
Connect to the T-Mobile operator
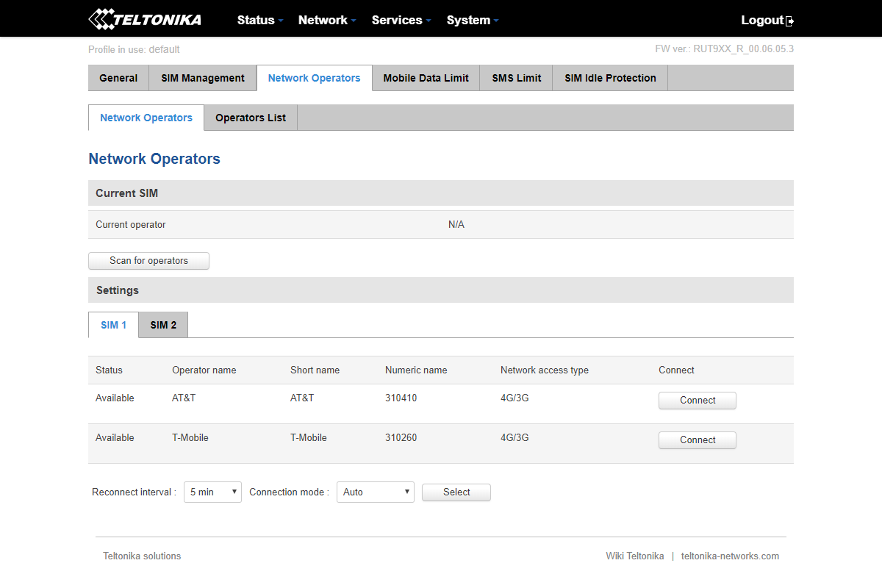click(x=697, y=440)
